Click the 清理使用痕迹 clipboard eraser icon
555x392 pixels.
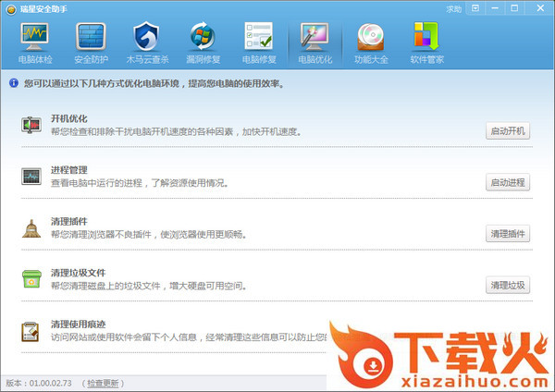click(31, 332)
